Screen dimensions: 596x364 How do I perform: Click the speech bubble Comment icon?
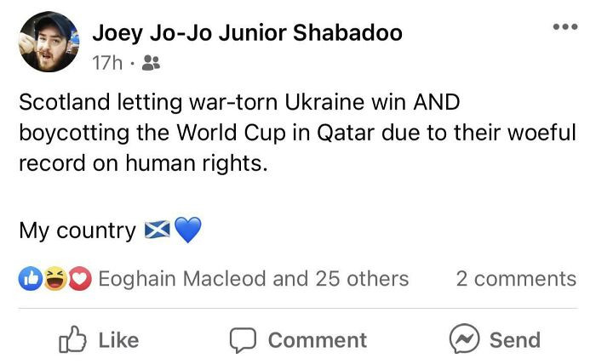[244, 339]
